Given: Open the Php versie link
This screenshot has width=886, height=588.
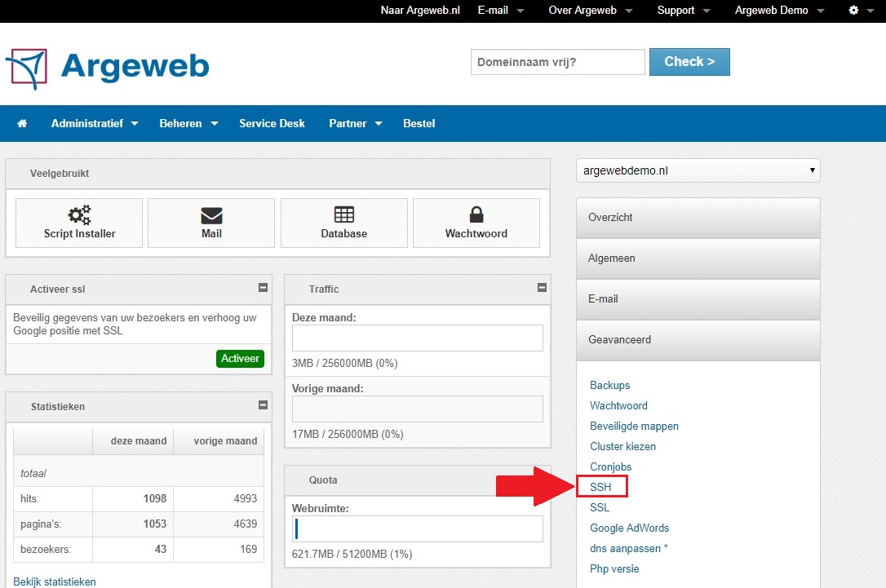Looking at the screenshot, I should [614, 568].
